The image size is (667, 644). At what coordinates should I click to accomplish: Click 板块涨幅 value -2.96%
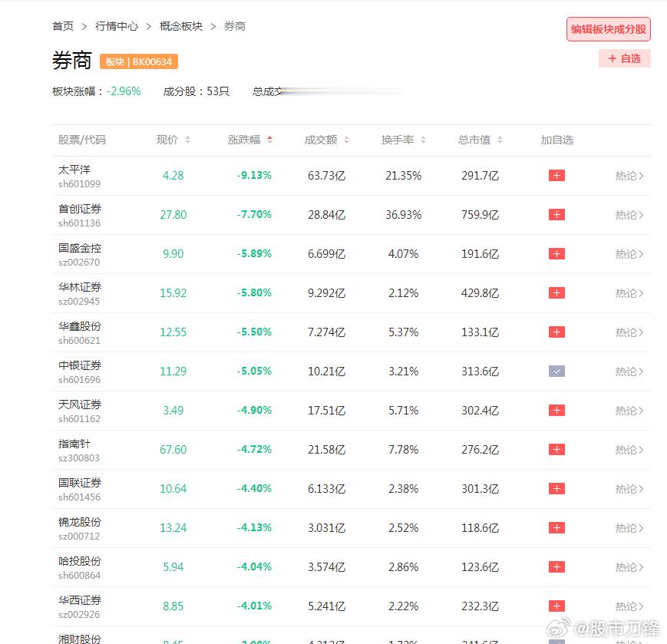[124, 91]
